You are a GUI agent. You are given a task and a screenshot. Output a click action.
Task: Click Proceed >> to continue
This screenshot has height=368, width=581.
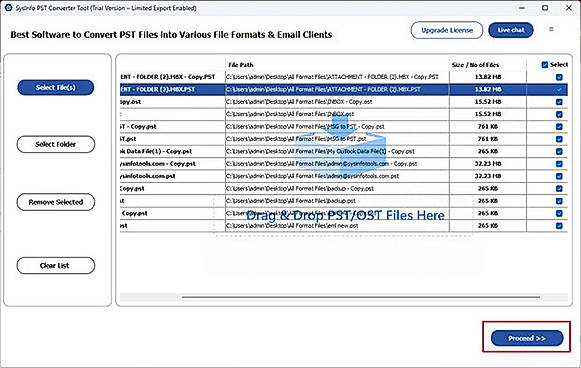coord(527,338)
